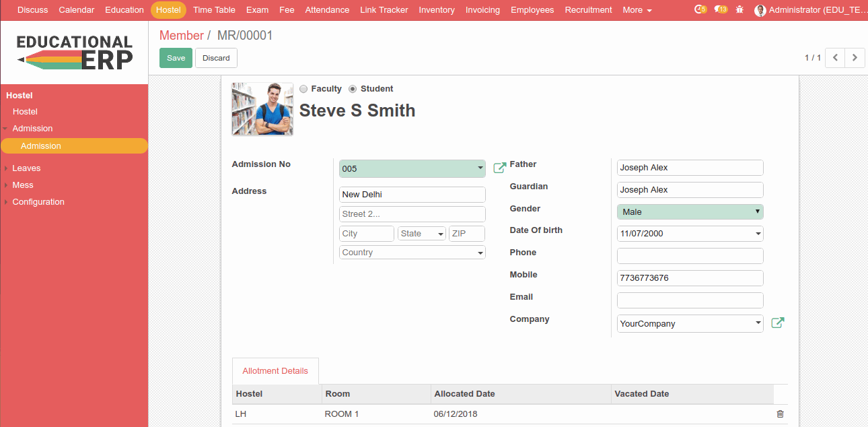Open the Calendar menu

[77, 10]
